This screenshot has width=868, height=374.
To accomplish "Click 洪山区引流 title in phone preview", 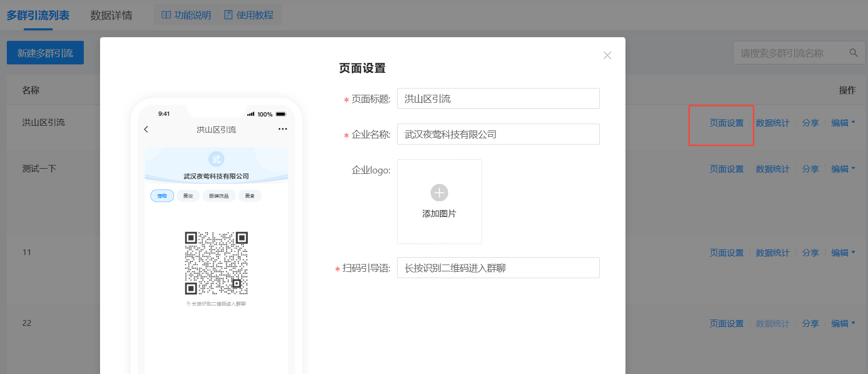I will [x=216, y=129].
